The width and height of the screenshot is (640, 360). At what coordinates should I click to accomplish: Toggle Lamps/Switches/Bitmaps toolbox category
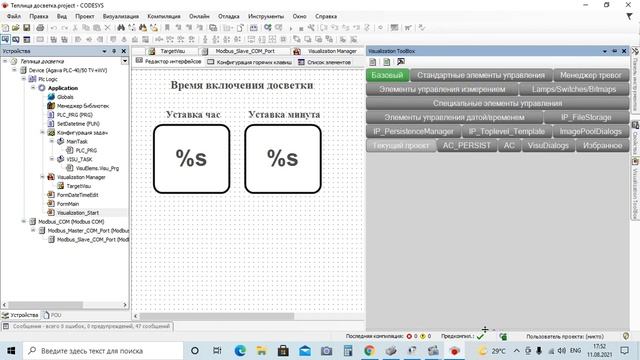pyautogui.click(x=574, y=89)
